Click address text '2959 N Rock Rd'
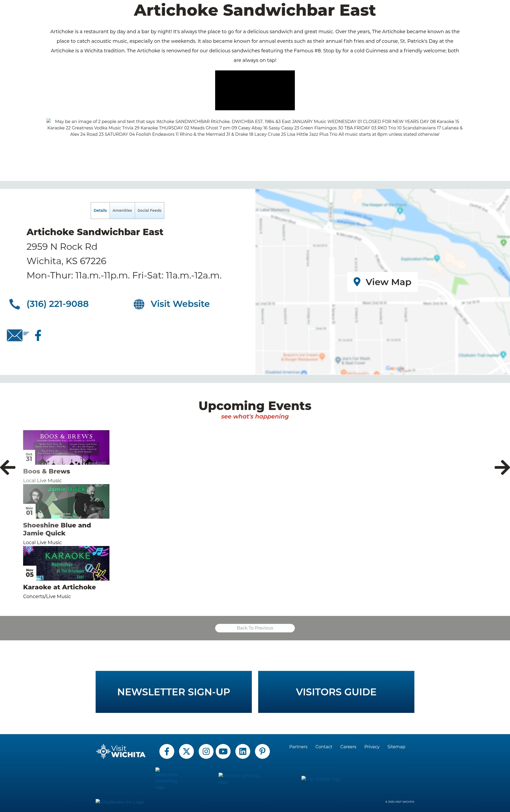Screen dimensions: 510x812 point(62,247)
